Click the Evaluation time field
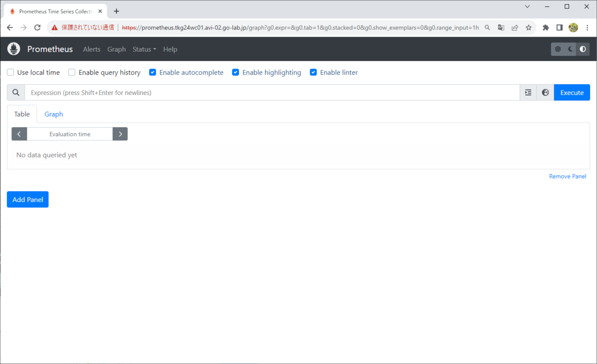 (70, 134)
